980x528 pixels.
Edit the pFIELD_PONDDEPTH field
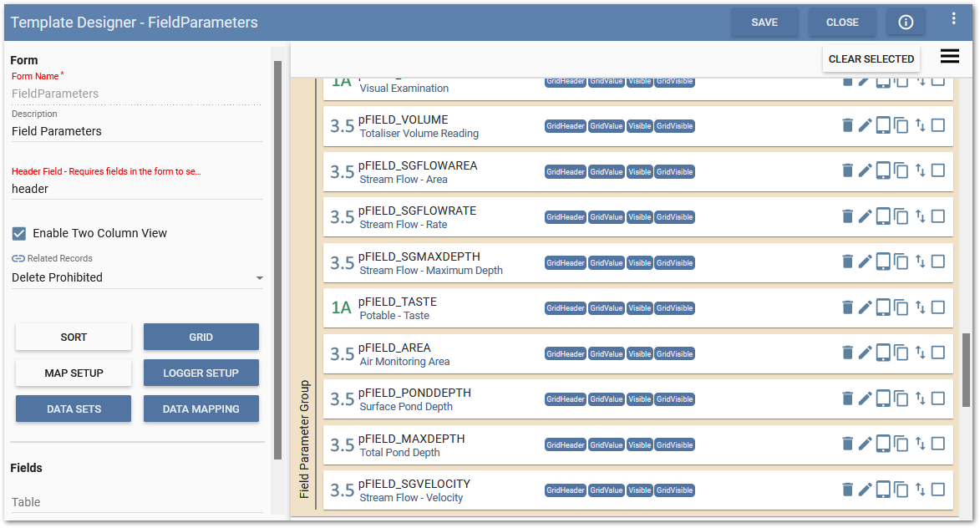pos(865,398)
